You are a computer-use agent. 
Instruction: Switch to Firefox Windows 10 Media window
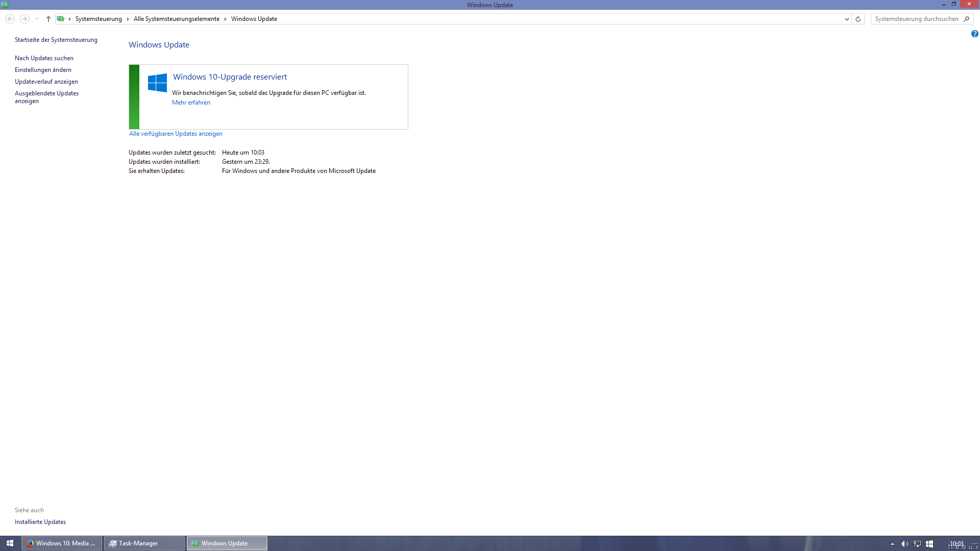pos(62,543)
